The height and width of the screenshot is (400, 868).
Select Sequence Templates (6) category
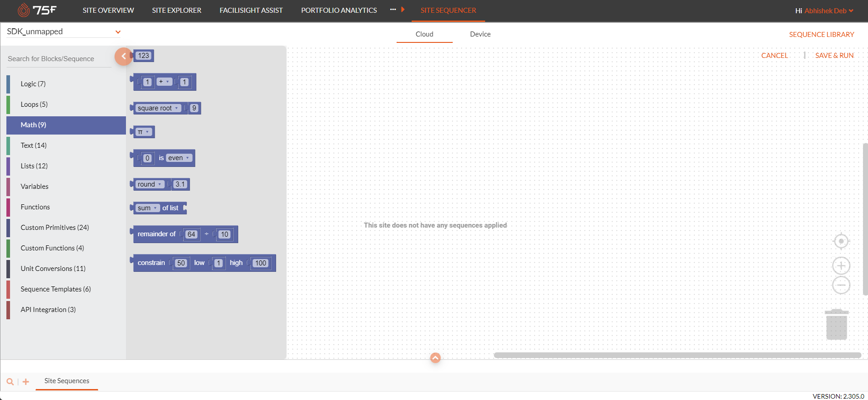66,289
